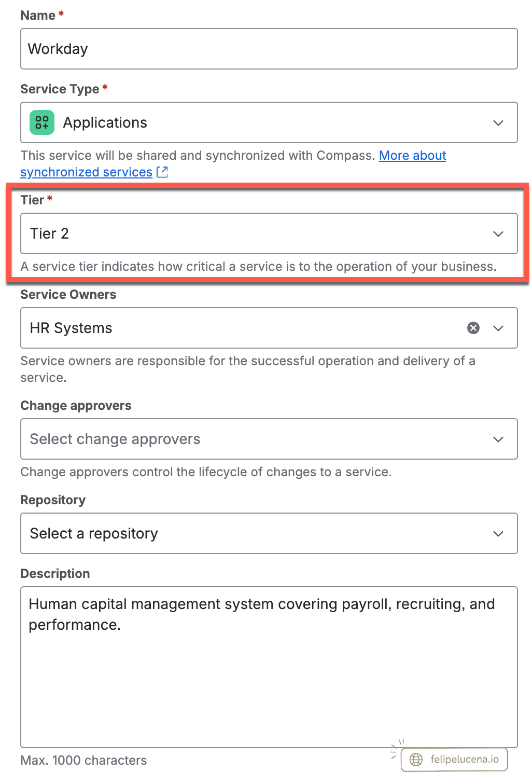This screenshot has height=773, width=532.
Task: Click the felipelucena.io badge
Action: 454,760
